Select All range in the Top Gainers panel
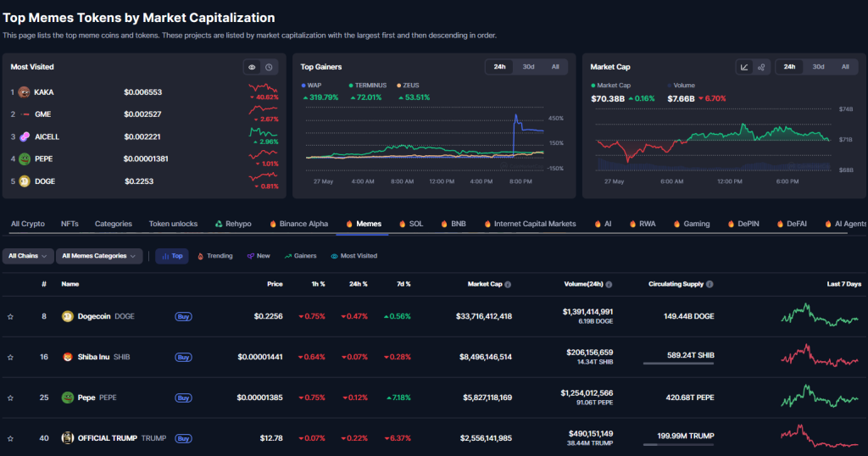The image size is (868, 456). [x=555, y=67]
